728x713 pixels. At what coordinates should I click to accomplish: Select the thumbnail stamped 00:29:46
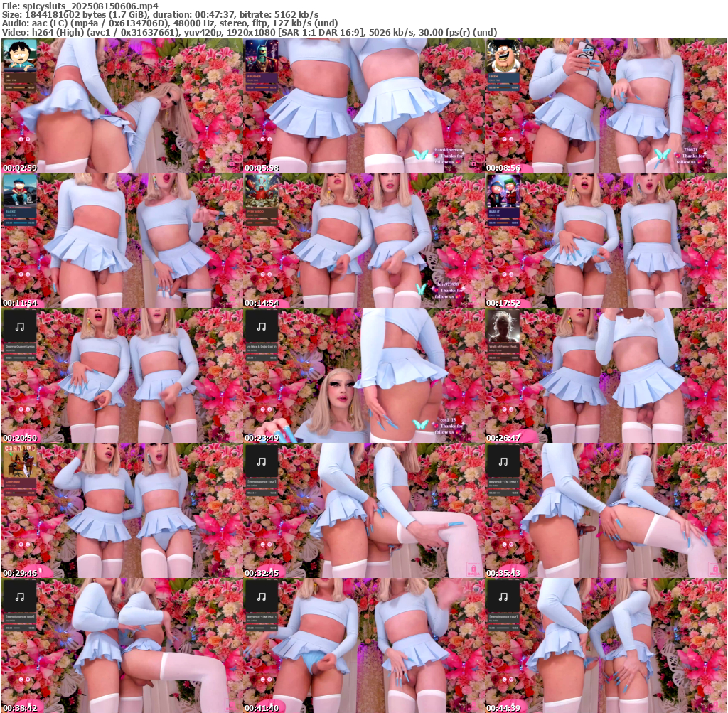coord(122,510)
